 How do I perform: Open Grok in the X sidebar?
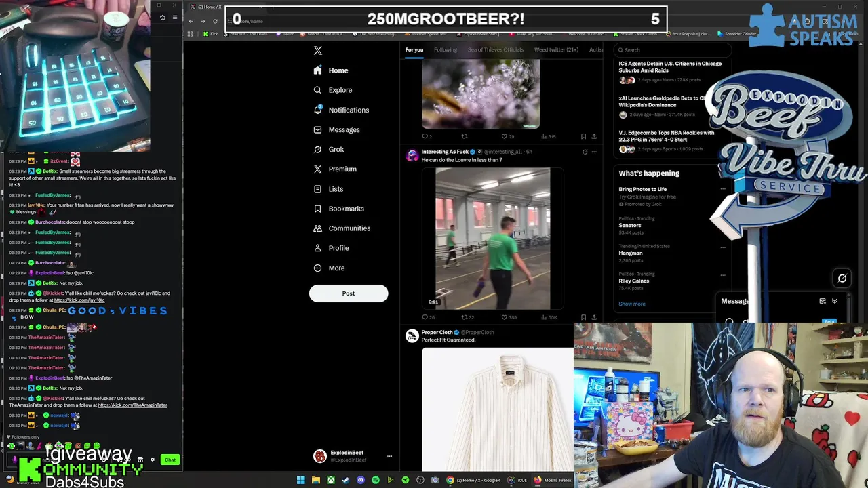[329, 149]
